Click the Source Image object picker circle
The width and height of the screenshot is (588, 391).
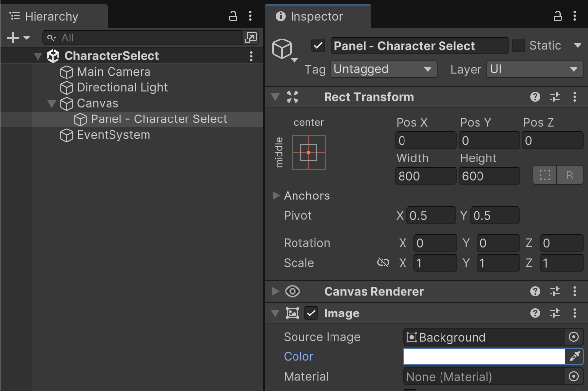click(573, 337)
